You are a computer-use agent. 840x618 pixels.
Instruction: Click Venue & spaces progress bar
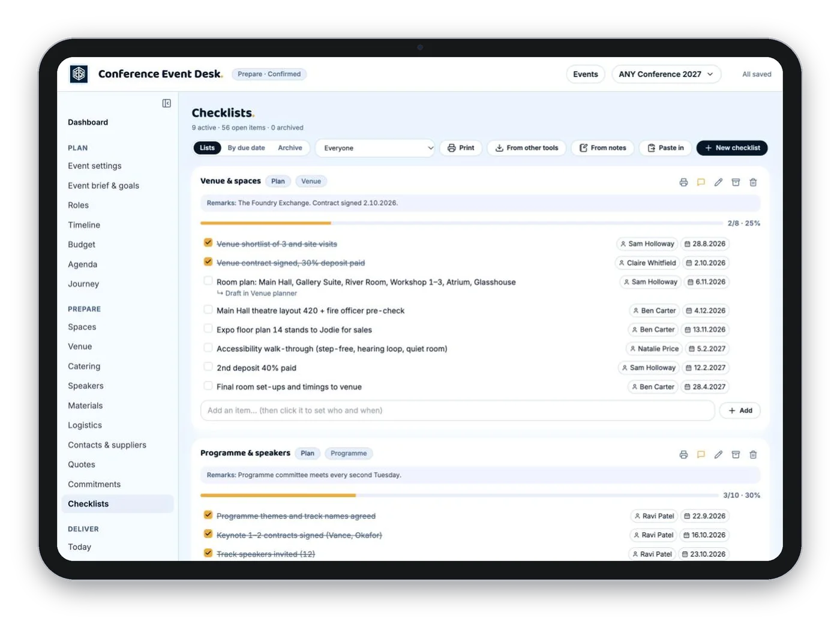[x=462, y=223]
